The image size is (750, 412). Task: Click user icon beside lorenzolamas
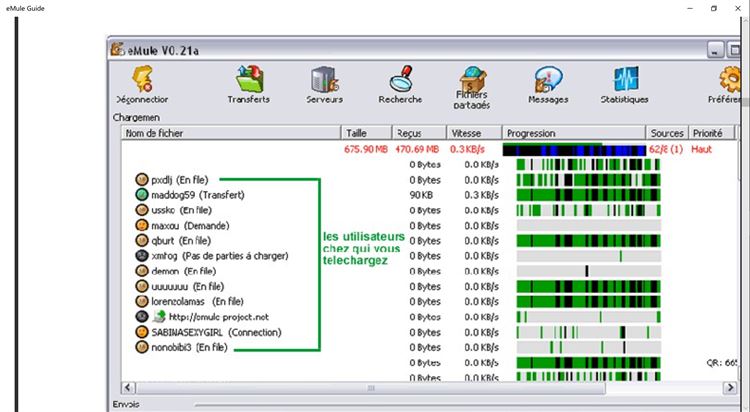[142, 301]
